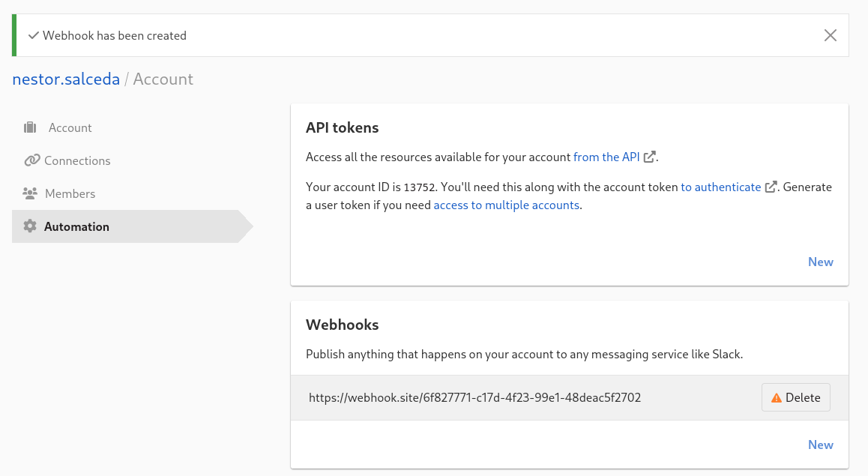The height and width of the screenshot is (476, 868).
Task: Click the success checkmark icon in notification
Action: click(x=33, y=35)
